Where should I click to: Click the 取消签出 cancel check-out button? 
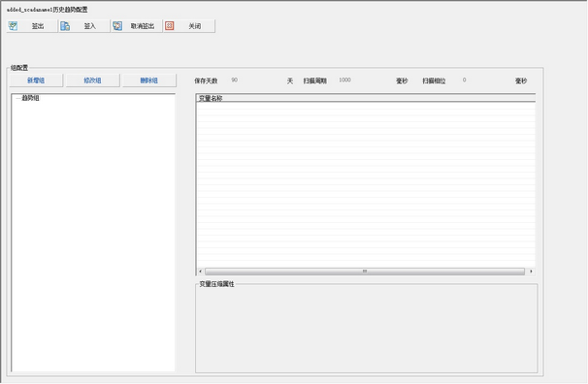click(x=137, y=26)
